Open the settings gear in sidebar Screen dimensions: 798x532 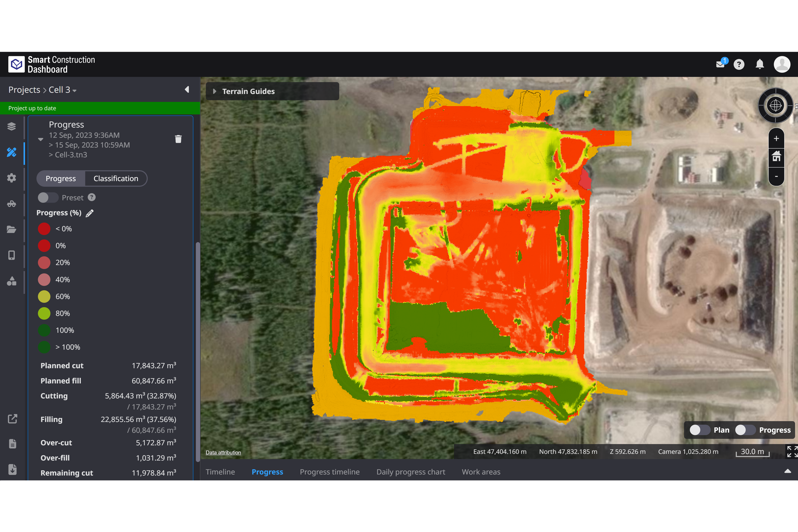coord(11,178)
